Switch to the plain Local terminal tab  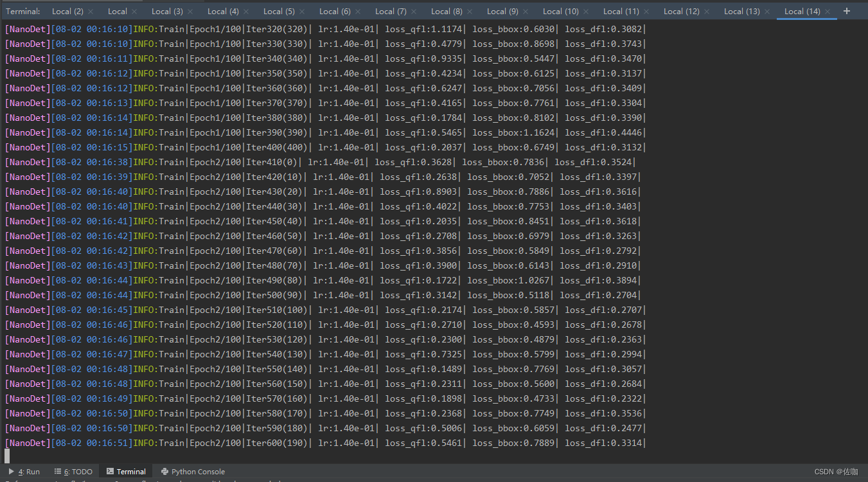coord(118,12)
